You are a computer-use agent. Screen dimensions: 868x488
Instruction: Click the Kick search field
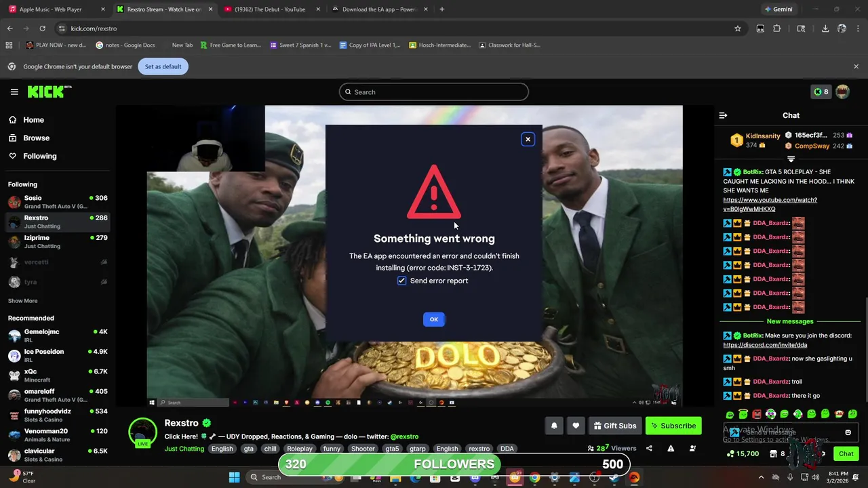pos(434,92)
